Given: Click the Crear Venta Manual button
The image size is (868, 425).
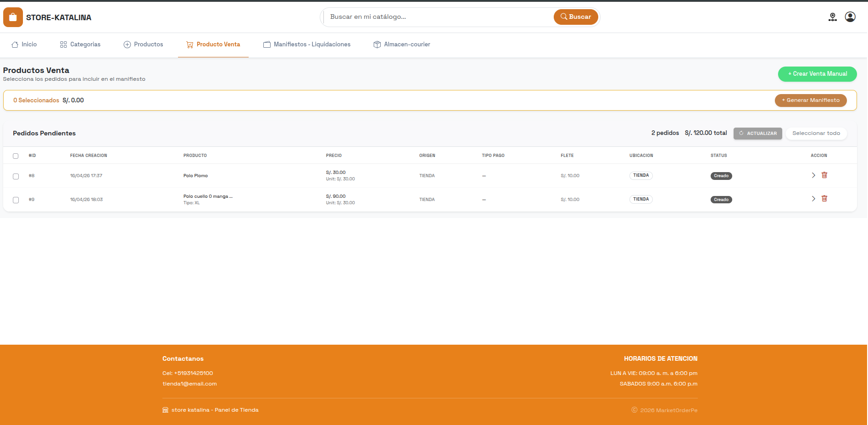Looking at the screenshot, I should [x=817, y=74].
